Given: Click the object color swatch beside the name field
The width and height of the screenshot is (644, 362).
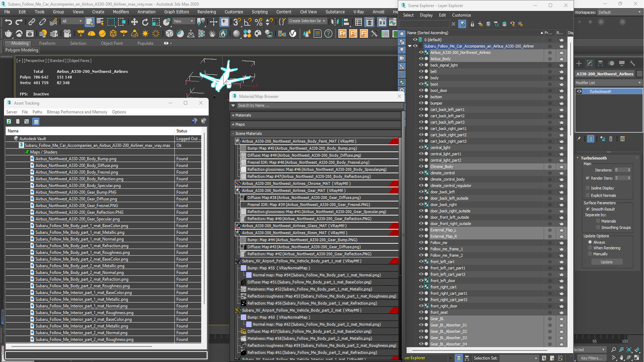Looking at the screenshot, I should 639,74.
